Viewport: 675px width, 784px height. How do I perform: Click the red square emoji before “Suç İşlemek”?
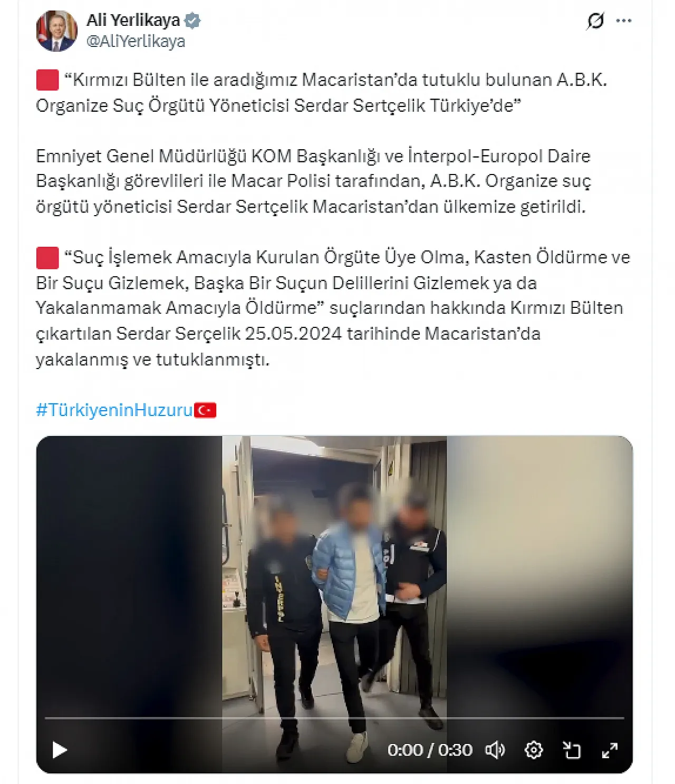click(47, 257)
